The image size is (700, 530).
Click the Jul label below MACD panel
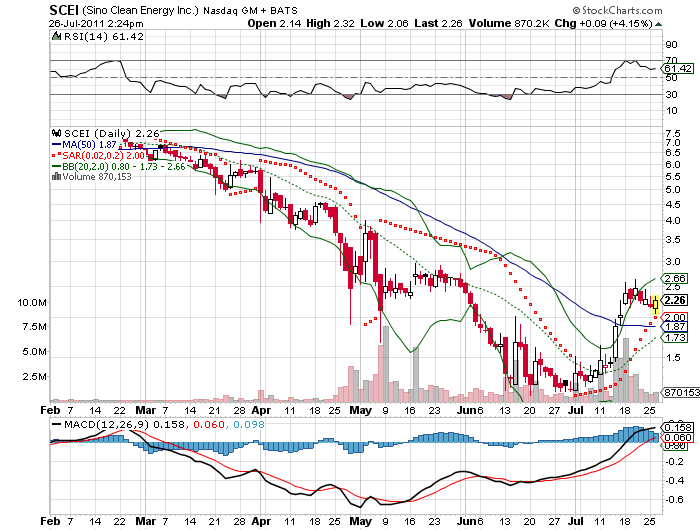tap(576, 521)
